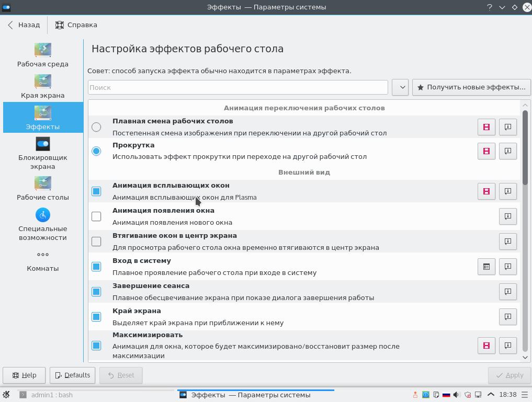Enable Втягивание окон в центр экрана
This screenshot has height=402, width=532.
pyautogui.click(x=96, y=242)
